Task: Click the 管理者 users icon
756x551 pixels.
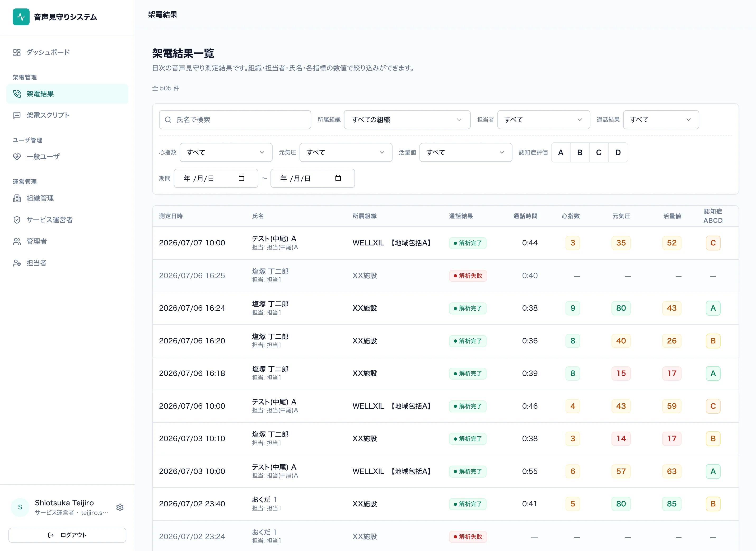Action: (17, 241)
